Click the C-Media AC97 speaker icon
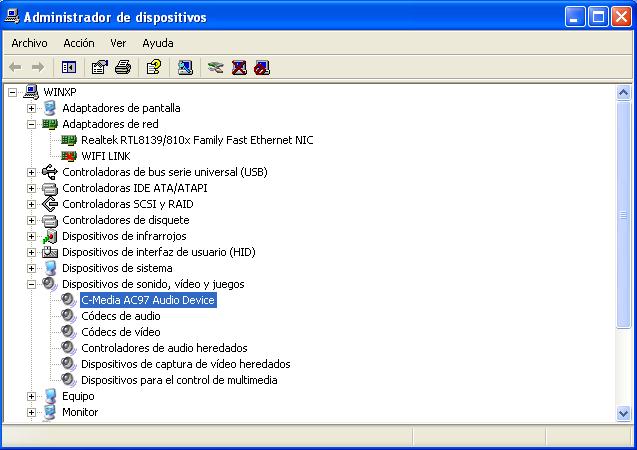The height and width of the screenshot is (450, 637). (x=69, y=300)
